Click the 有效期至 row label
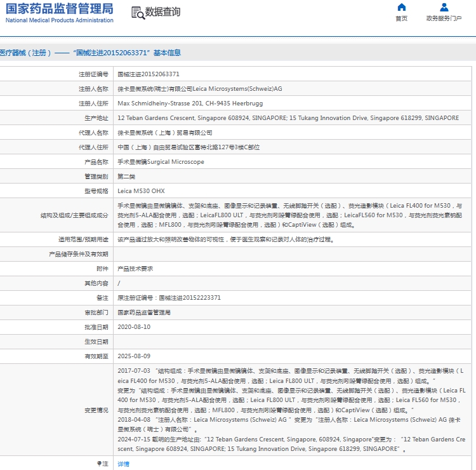Viewport: 476px width, 470px height. tap(96, 356)
